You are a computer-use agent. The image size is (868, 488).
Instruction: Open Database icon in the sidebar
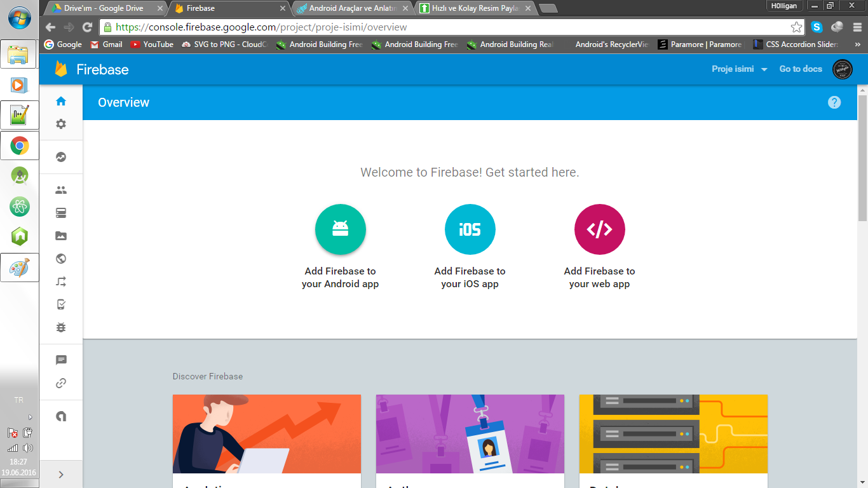click(x=61, y=213)
